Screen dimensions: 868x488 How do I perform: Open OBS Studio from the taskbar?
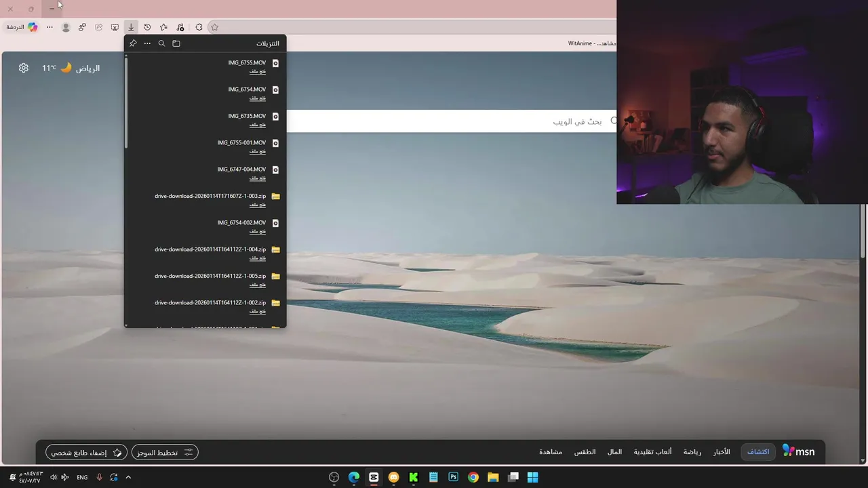(334, 477)
